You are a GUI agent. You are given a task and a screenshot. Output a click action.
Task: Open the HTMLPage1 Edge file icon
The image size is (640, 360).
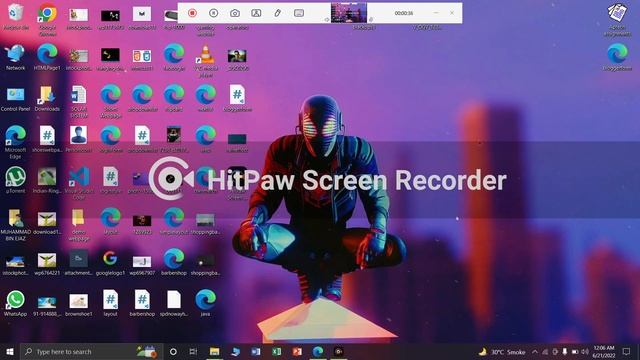47,58
